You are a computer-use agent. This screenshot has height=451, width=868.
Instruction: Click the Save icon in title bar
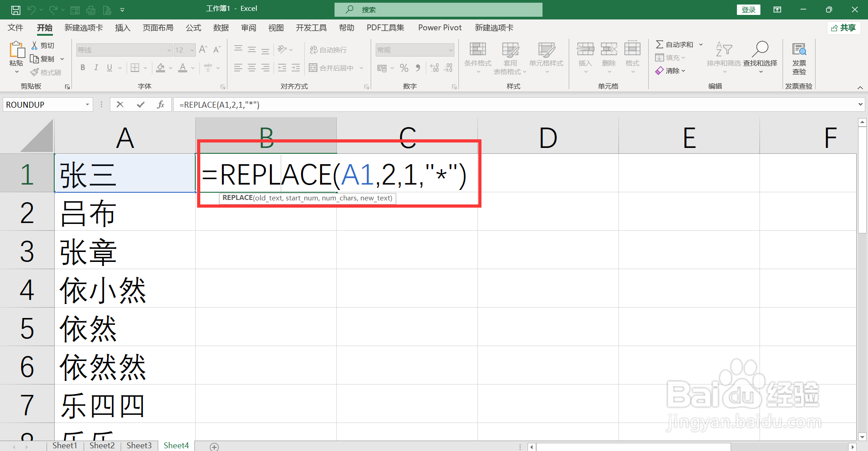coord(15,9)
